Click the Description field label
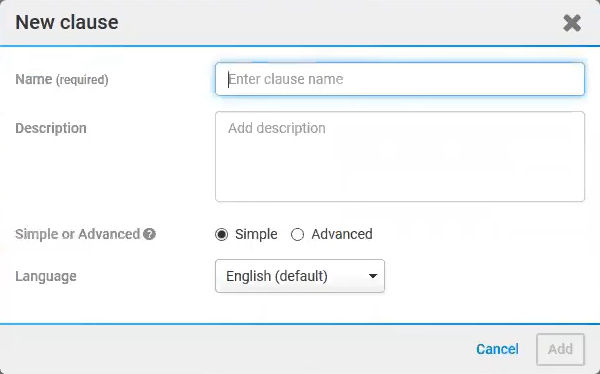600x374 pixels. [x=51, y=128]
